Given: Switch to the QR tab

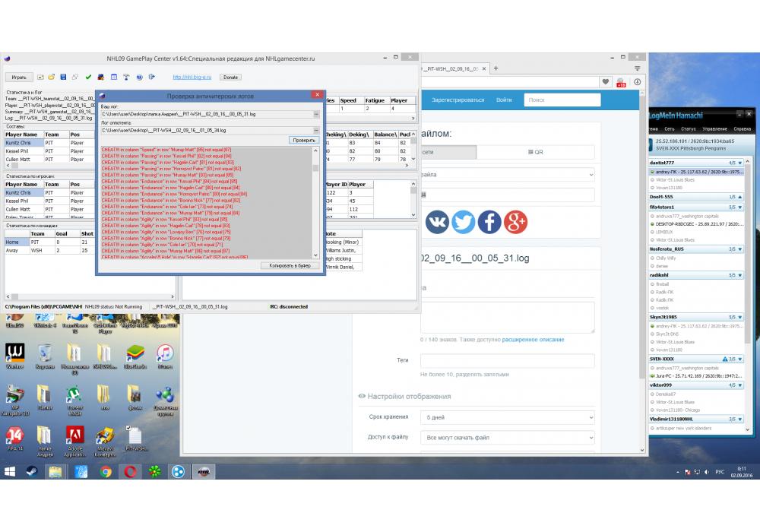Looking at the screenshot, I should (535, 152).
